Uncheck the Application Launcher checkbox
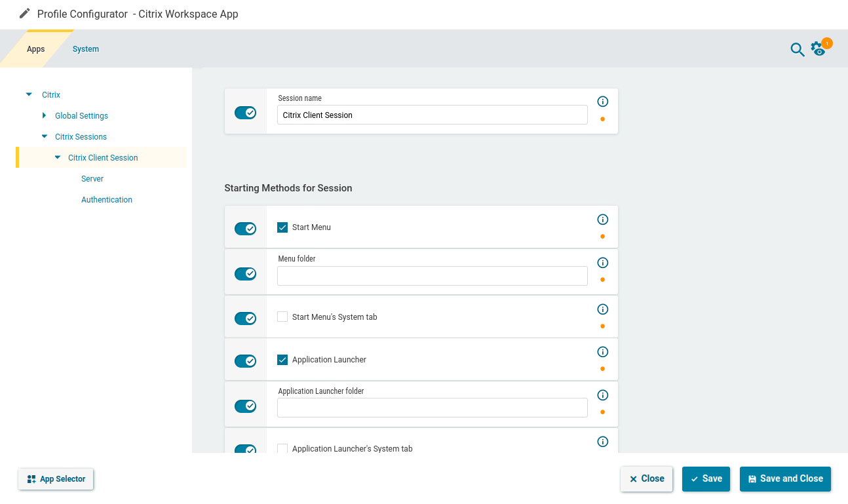Image resolution: width=848 pixels, height=504 pixels. coord(282,359)
